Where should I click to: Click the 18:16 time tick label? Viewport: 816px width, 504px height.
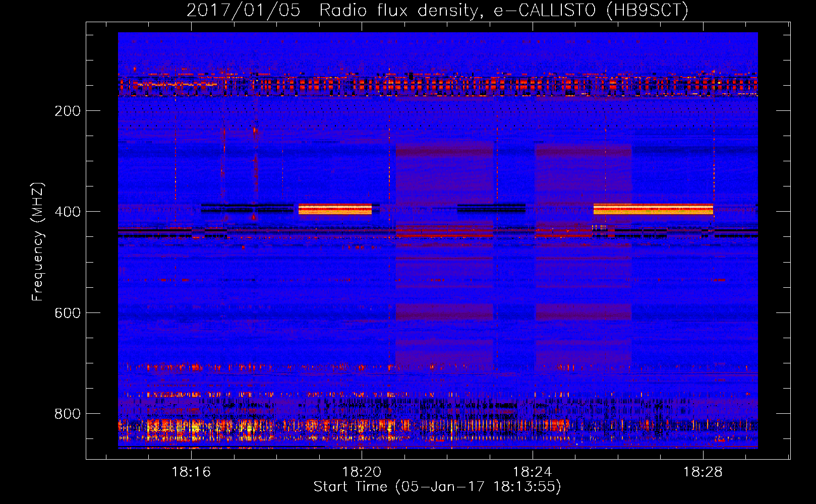click(x=191, y=472)
